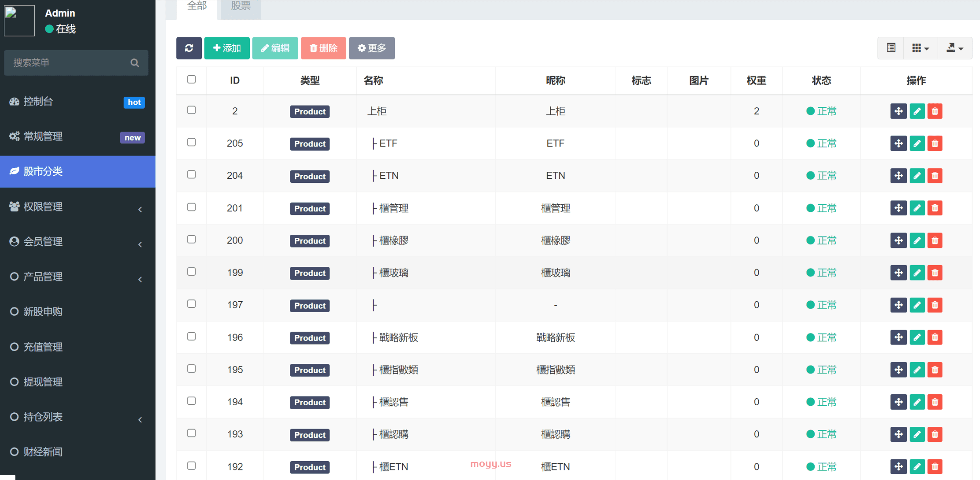This screenshot has height=480, width=980.
Task: Click the 权重 column header
Action: [757, 80]
